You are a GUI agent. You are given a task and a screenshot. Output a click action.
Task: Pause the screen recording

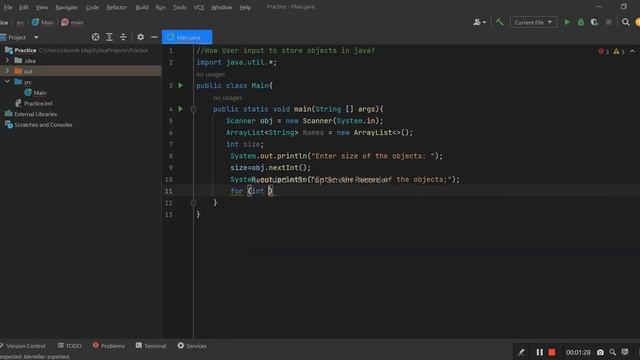[539, 352]
